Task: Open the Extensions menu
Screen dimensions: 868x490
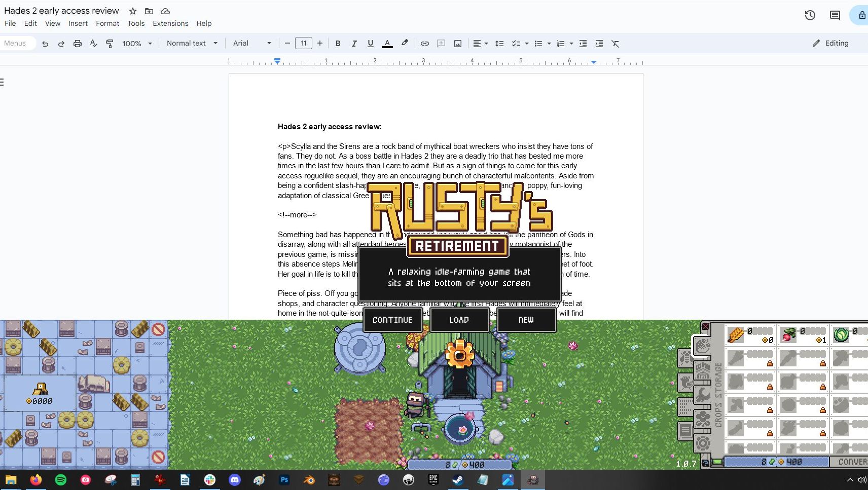Action: (x=170, y=23)
